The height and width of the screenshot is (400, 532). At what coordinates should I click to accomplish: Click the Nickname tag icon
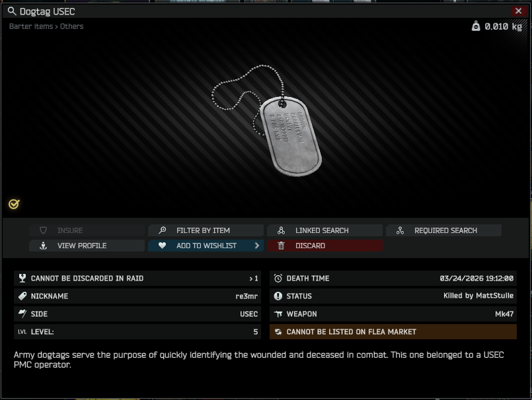[22, 296]
